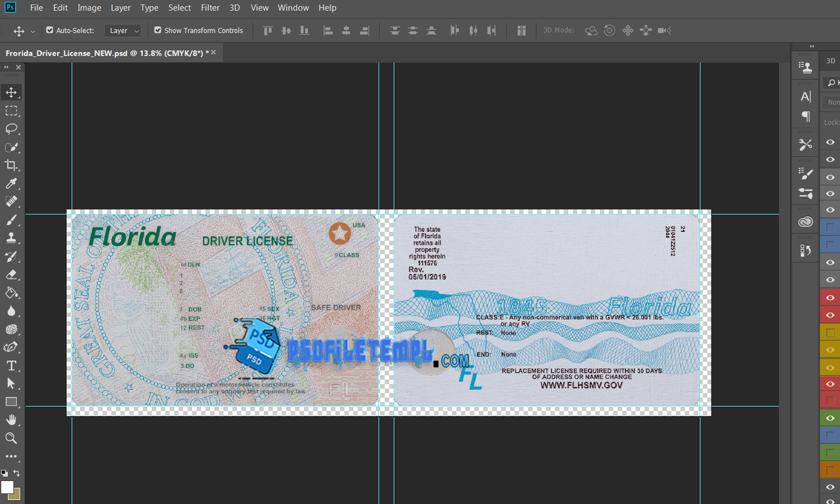Select the Horizontal Type tool
Image resolution: width=840 pixels, height=504 pixels.
(x=12, y=366)
